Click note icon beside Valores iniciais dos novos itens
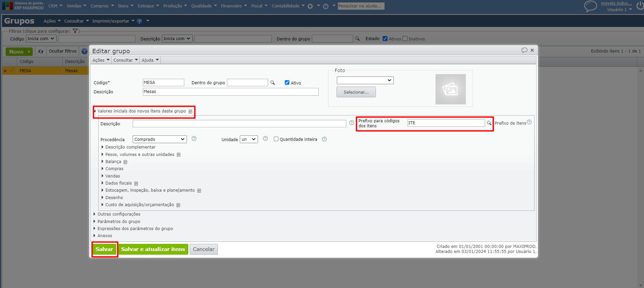Screen dimensions: 644x288 coord(190,111)
